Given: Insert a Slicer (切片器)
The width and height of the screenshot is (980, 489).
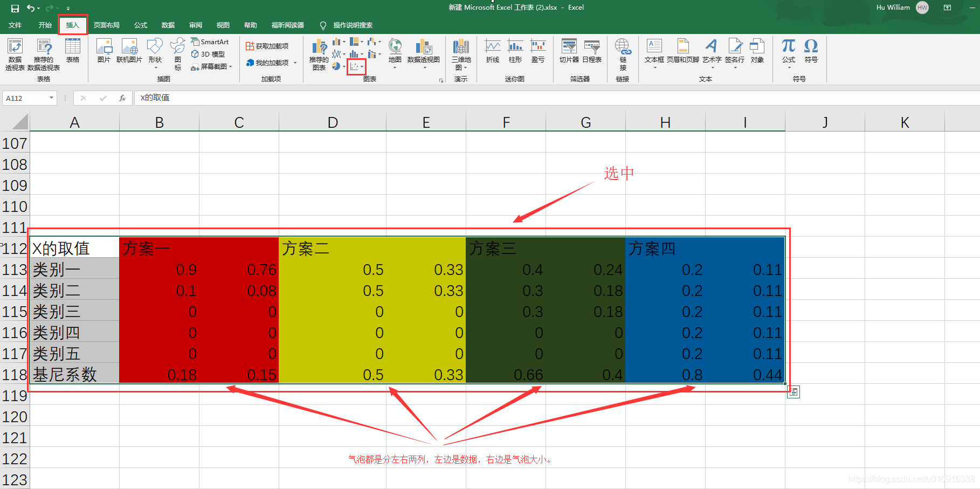Looking at the screenshot, I should point(569,52).
